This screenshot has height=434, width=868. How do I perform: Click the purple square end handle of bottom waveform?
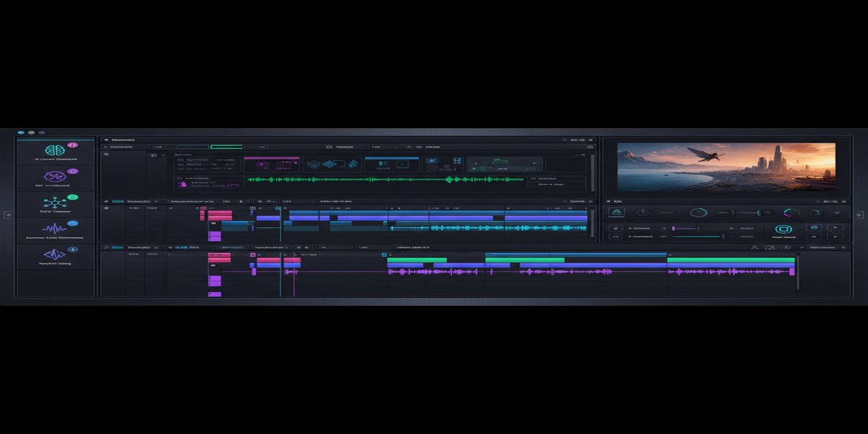(x=792, y=271)
